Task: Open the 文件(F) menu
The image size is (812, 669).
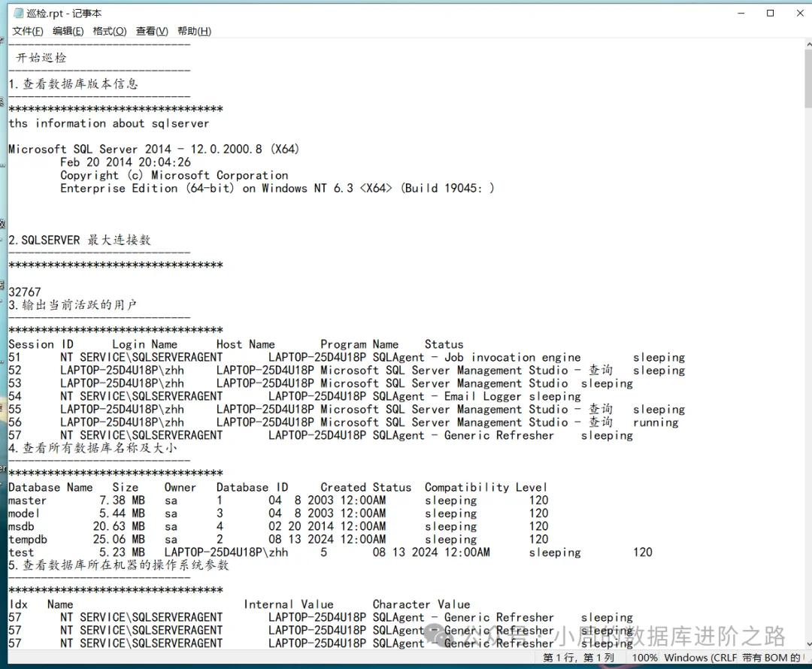Action: [x=28, y=31]
